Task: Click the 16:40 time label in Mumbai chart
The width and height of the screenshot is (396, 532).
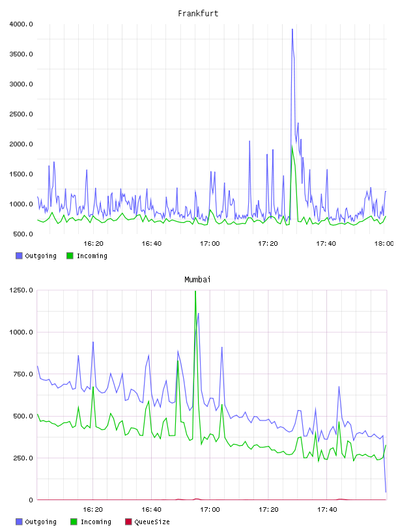Action: coord(152,510)
